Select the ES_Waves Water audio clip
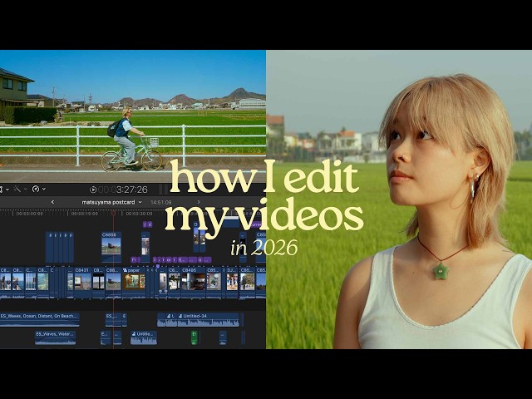 (56, 337)
